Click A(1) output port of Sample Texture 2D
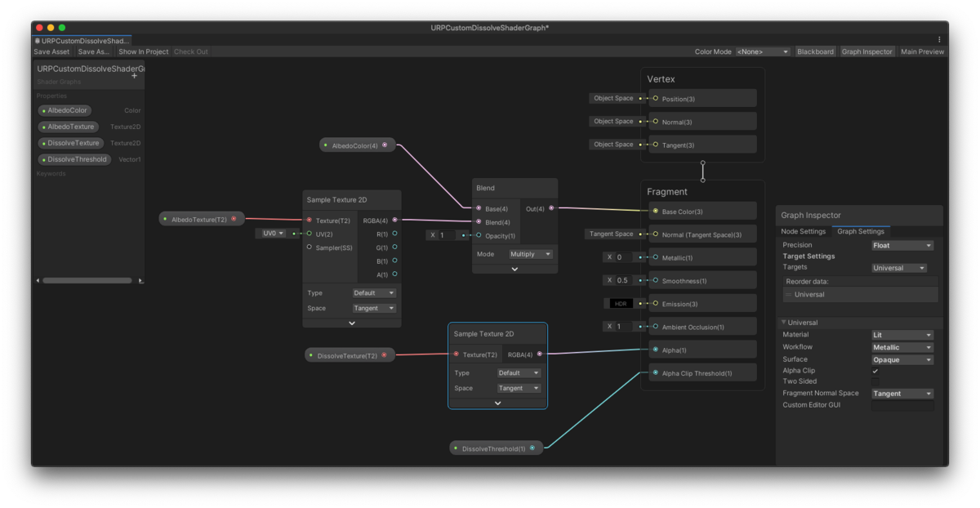980x508 pixels. click(394, 274)
